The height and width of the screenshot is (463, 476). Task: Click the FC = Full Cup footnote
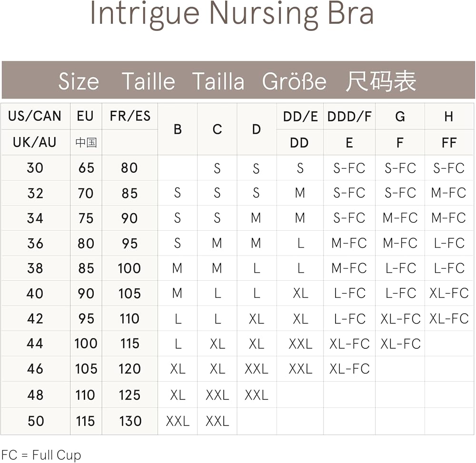pos(41,455)
